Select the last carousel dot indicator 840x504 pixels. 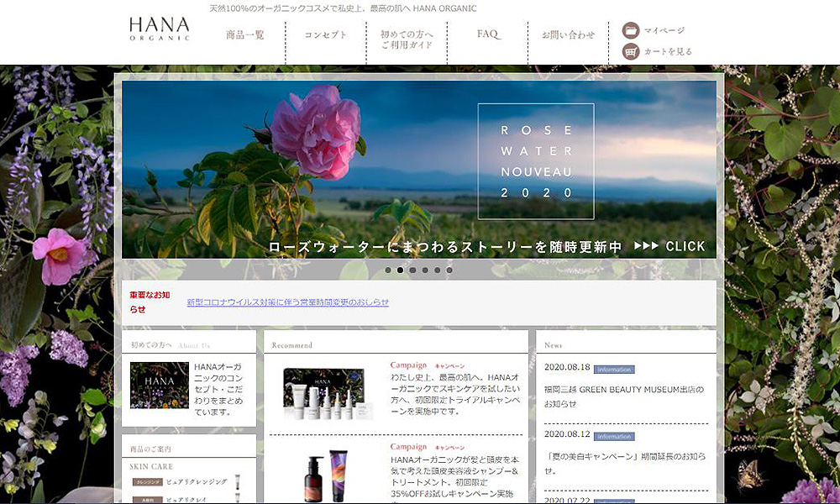coord(449,270)
